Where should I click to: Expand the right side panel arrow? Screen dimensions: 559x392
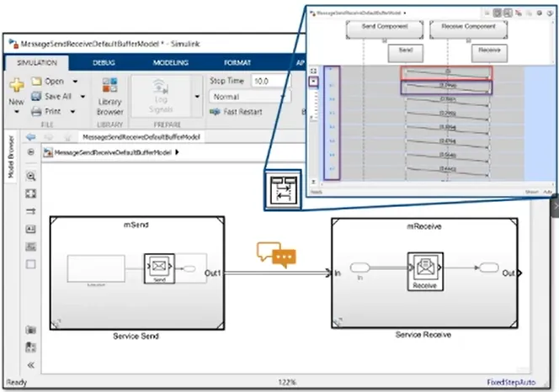point(556,206)
